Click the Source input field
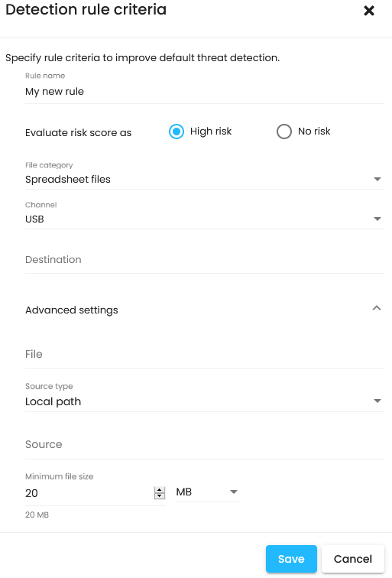This screenshot has width=392, height=578. click(205, 444)
